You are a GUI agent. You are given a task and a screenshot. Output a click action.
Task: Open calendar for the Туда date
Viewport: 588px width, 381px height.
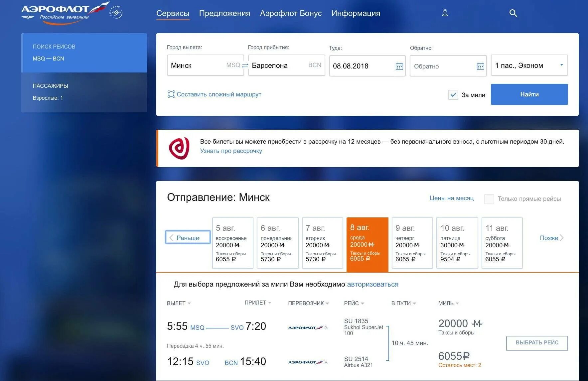tap(399, 66)
